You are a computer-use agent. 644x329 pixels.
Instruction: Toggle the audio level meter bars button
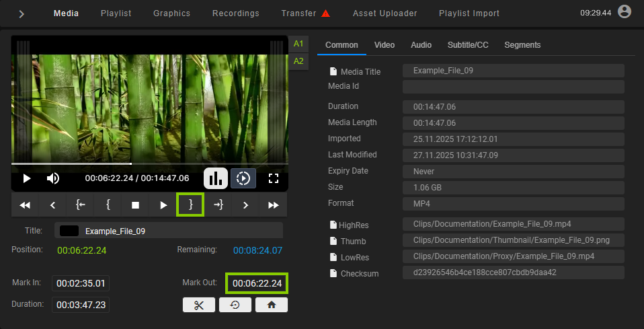(216, 178)
